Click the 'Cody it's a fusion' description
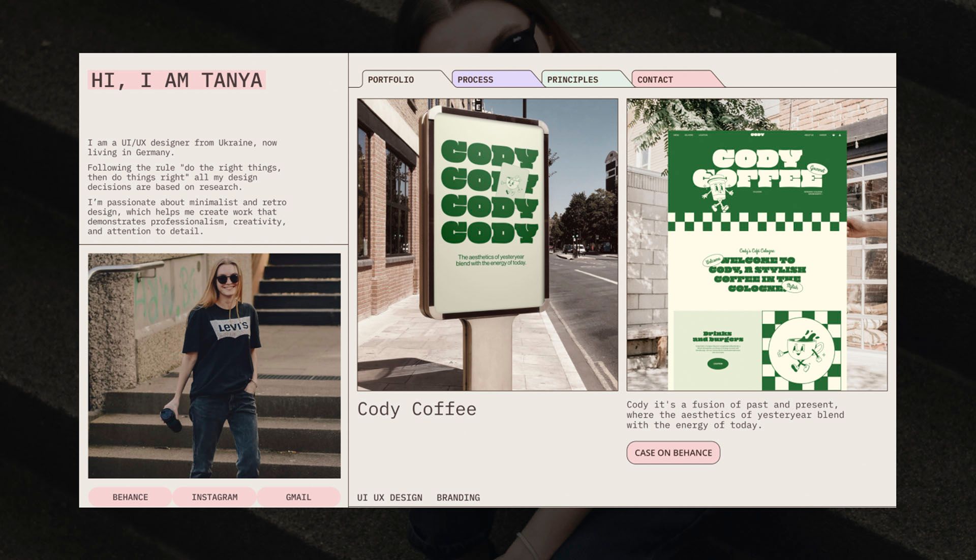Viewport: 976px width, 560px height. (x=735, y=415)
